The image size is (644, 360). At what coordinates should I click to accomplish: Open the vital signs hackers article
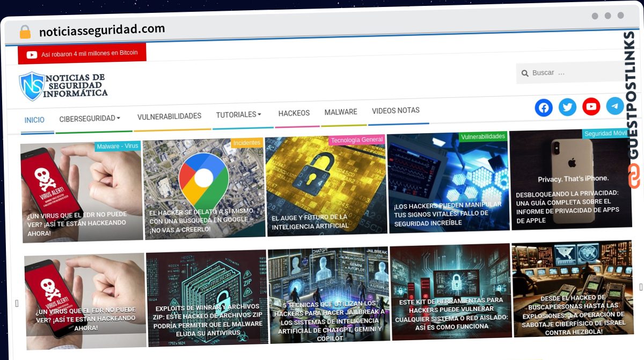(449, 182)
